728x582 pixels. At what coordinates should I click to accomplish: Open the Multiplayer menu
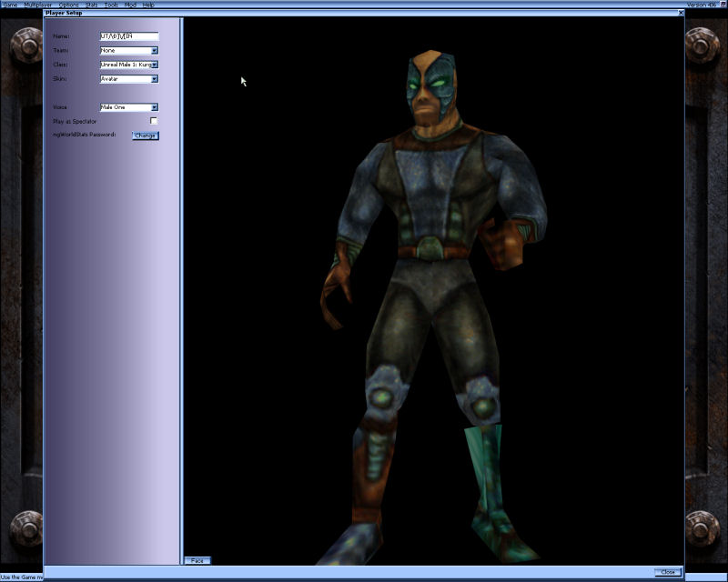click(x=36, y=4)
